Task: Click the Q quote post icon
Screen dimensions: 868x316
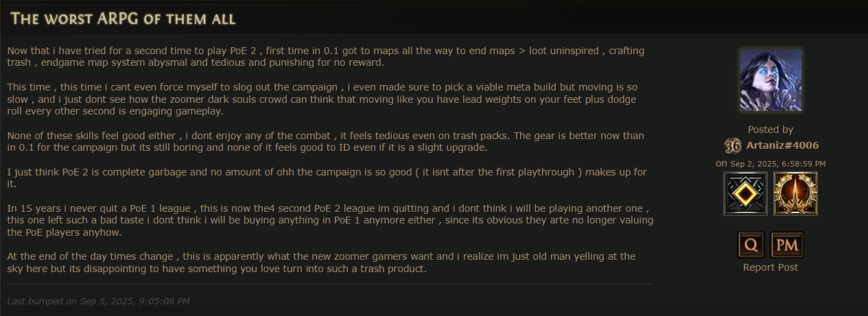Action: pyautogui.click(x=751, y=245)
